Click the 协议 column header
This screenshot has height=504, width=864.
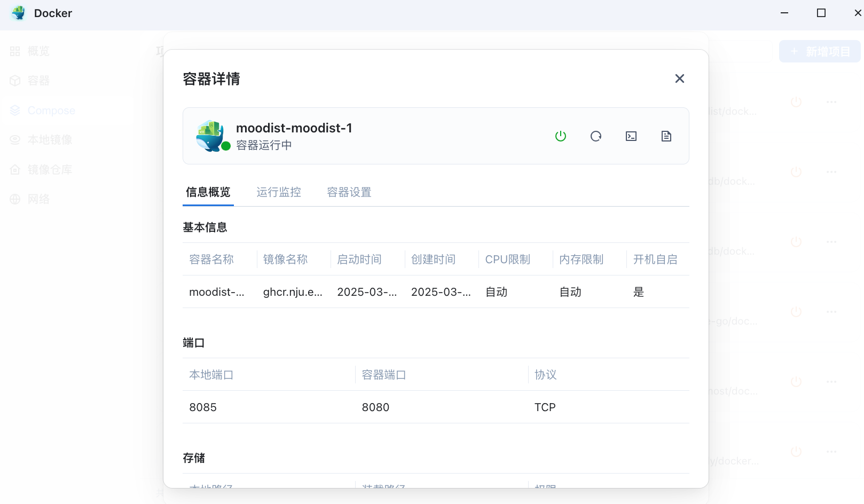coord(546,375)
